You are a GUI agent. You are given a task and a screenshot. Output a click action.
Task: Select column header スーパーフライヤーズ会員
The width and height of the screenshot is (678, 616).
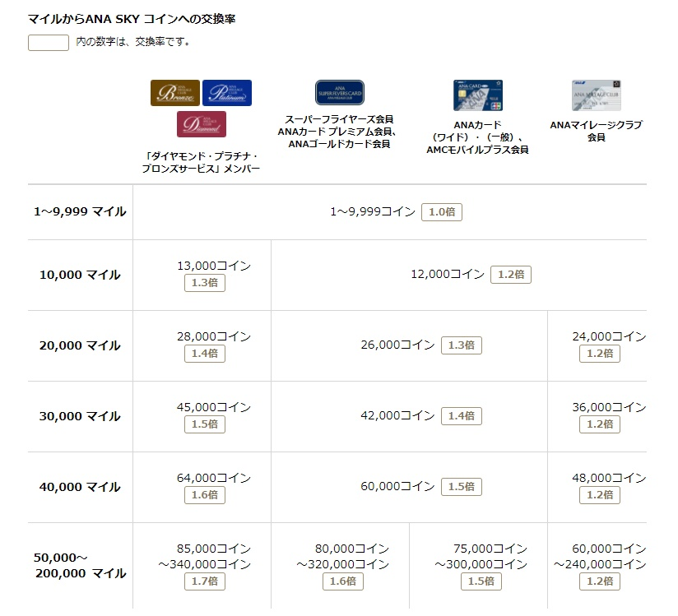tap(340, 119)
